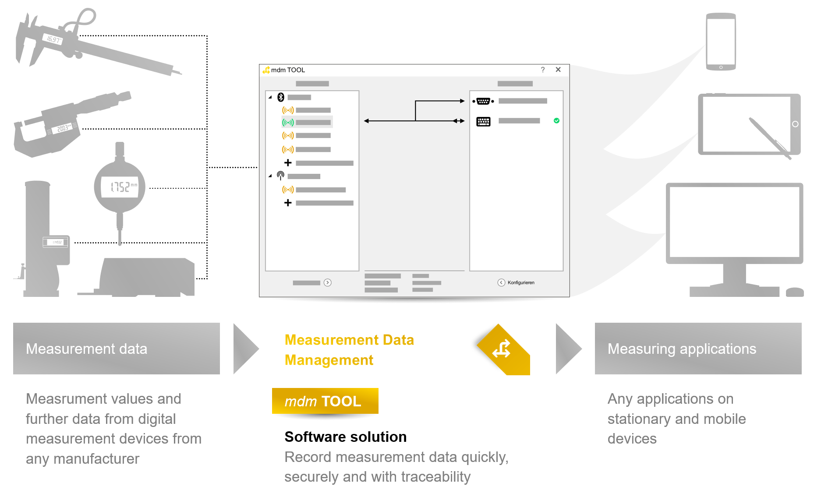Add a device under the Bluetooth group
The width and height of the screenshot is (821, 504).
pos(288,163)
